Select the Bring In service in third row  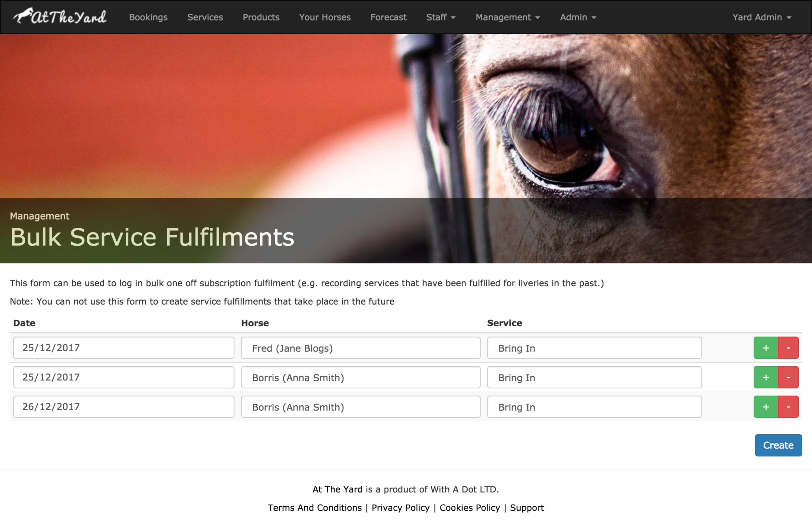[594, 407]
